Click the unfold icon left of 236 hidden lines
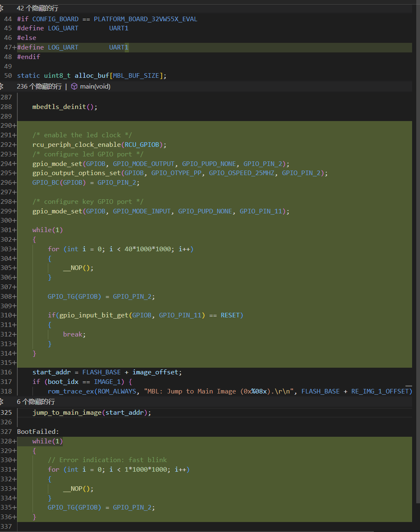 click(2, 87)
